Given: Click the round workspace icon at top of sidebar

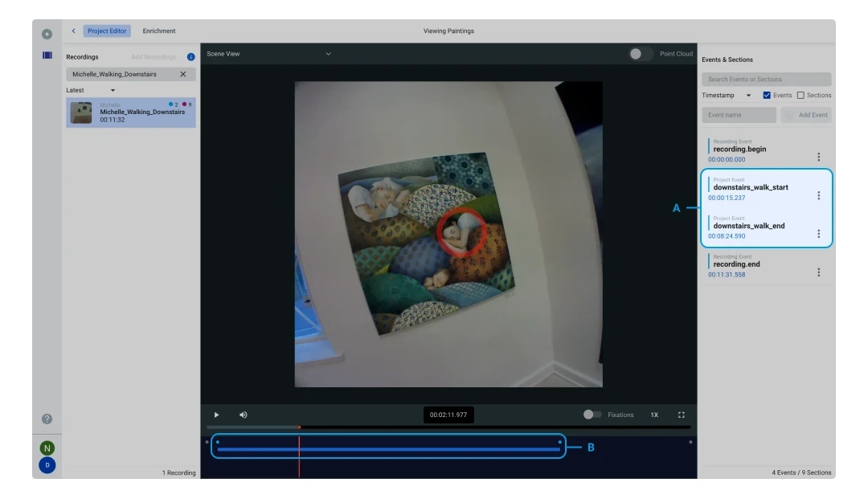Looking at the screenshot, I should pos(47,35).
